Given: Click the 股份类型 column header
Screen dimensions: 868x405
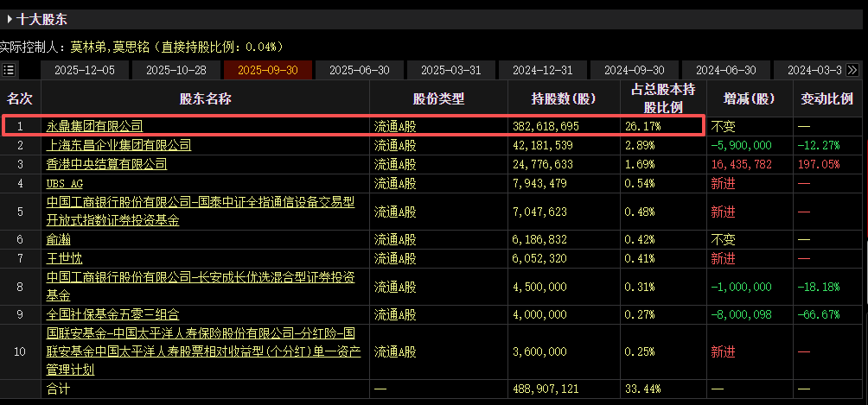Looking at the screenshot, I should click(x=438, y=99).
